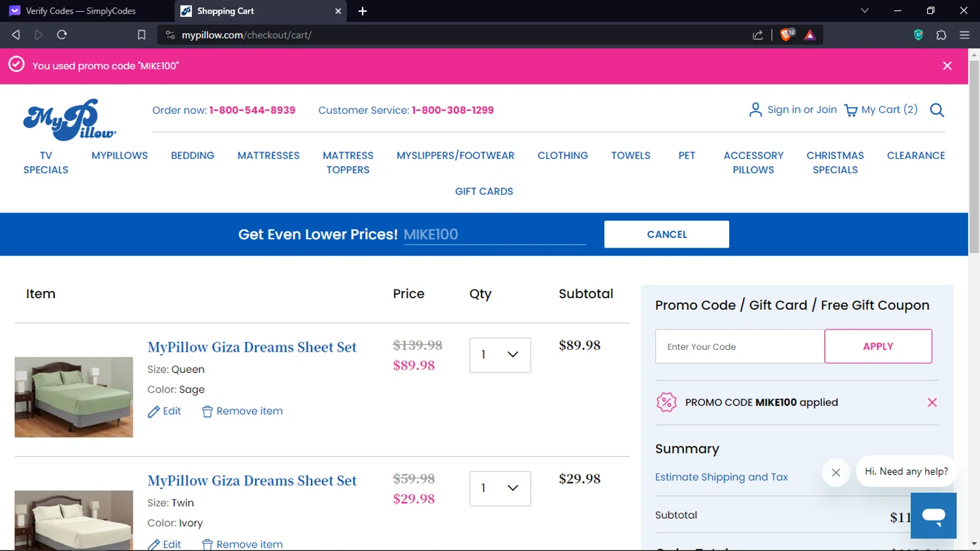Viewport: 980px width, 551px height.
Task: Remove applied promo code MIKE100
Action: 932,403
